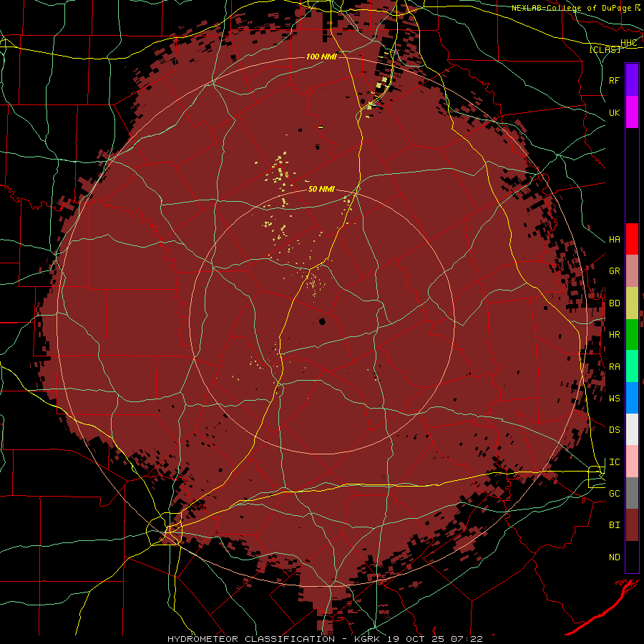Click the IC legend label
This screenshot has height=644, width=644.
[x=615, y=462]
